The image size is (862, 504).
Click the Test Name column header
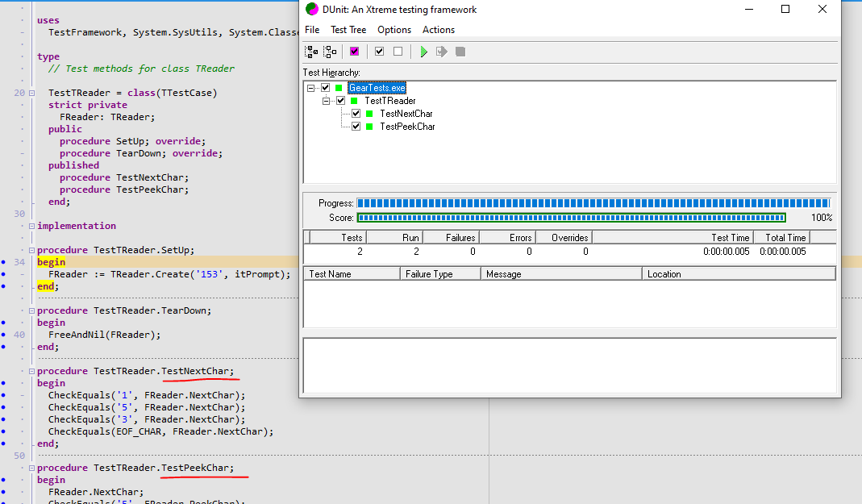pyautogui.click(x=352, y=273)
